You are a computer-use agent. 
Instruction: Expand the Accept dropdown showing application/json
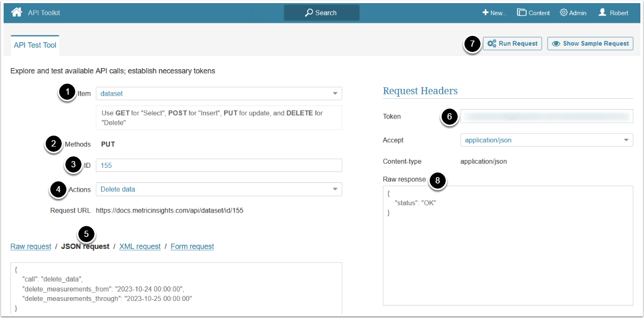[x=546, y=140]
